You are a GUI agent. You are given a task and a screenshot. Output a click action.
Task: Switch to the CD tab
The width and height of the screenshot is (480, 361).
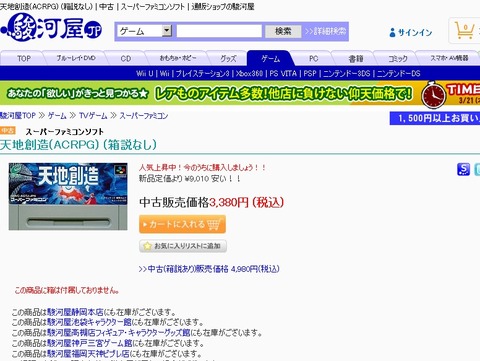126,59
